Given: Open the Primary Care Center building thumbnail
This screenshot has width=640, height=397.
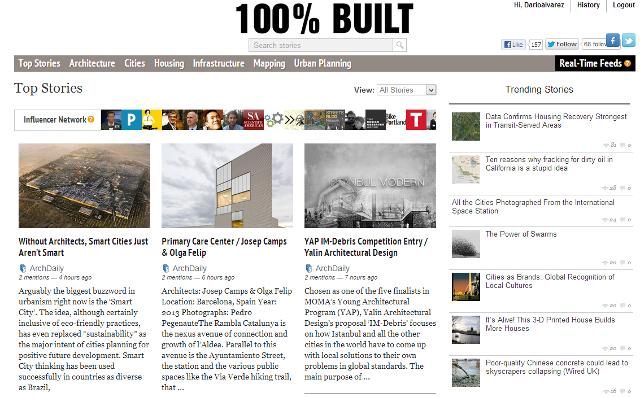Looking at the screenshot, I should click(227, 185).
